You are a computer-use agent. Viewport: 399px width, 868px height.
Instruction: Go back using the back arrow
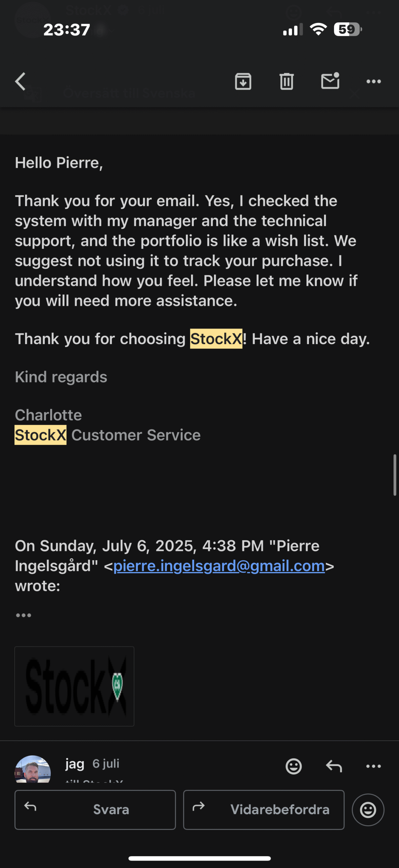click(x=20, y=81)
